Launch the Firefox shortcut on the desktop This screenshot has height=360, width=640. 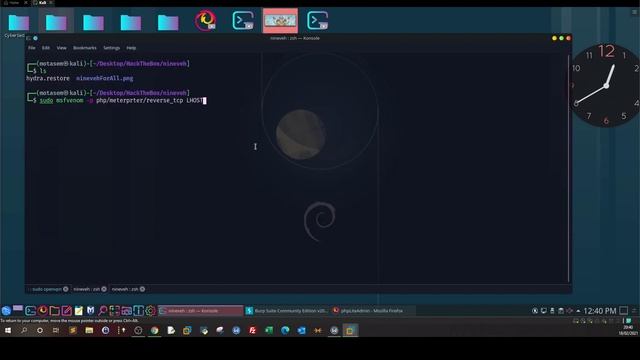click(x=205, y=20)
